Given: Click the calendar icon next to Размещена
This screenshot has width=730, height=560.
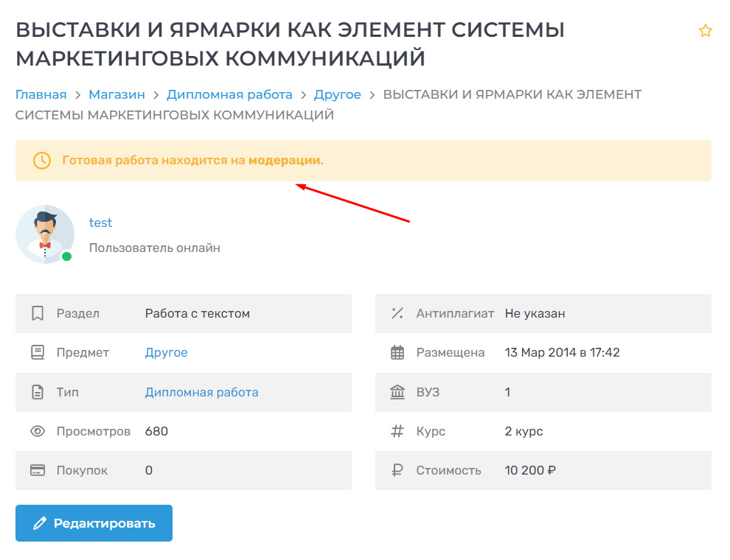Looking at the screenshot, I should (397, 353).
